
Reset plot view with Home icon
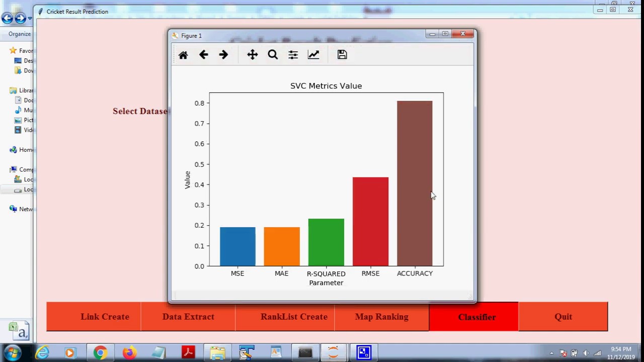183,55
